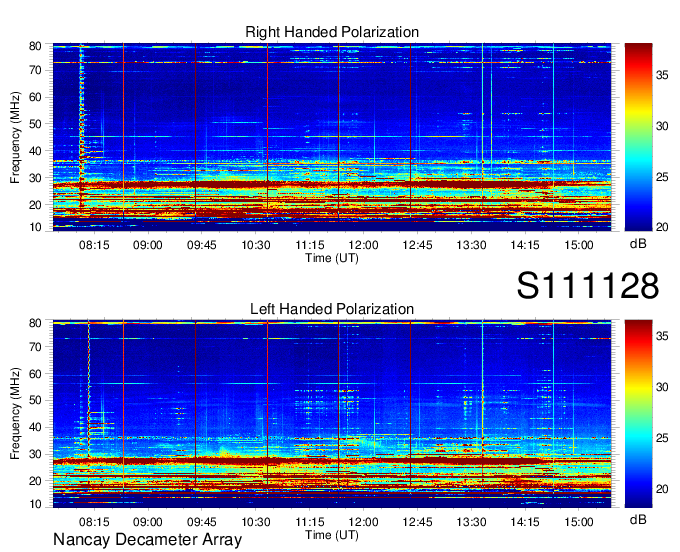Viewport: 680px width, 552px height.
Task: Click the 20 MHz tick of Left Handed plot
Action: 35,481
